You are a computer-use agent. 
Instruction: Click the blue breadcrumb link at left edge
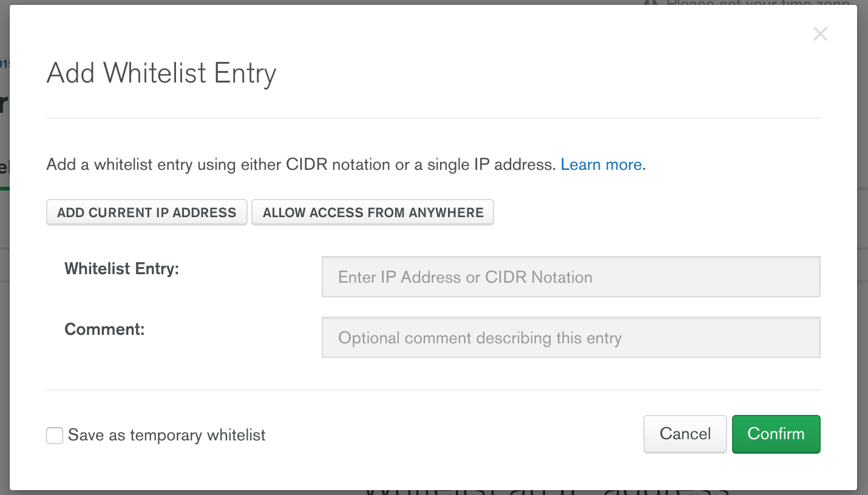pos(4,63)
